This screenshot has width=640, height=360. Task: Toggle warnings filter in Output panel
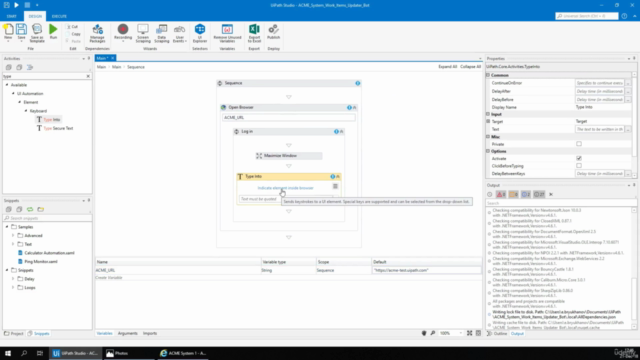(513, 194)
